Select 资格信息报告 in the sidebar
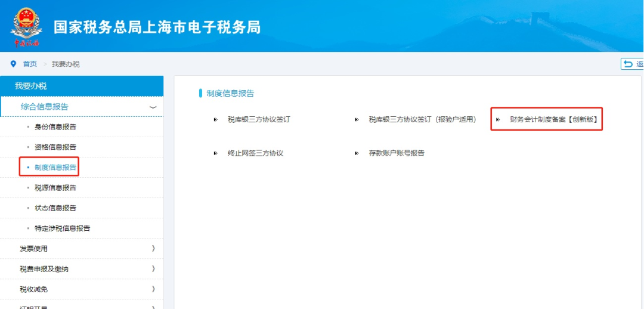 [x=55, y=147]
